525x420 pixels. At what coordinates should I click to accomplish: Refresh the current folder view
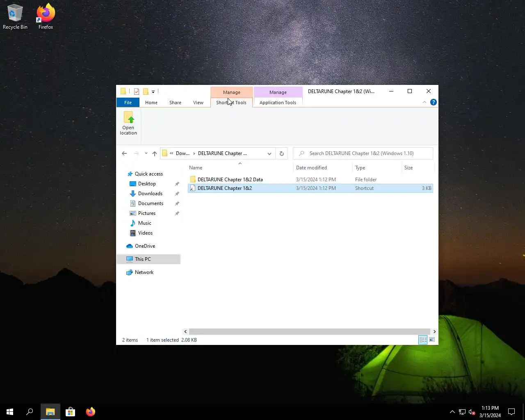[x=281, y=153]
